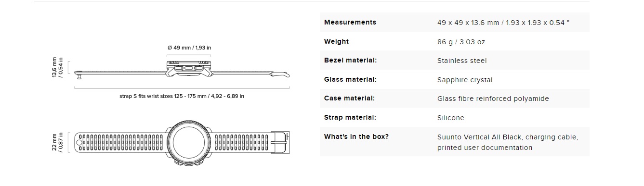Click the 22 mm strap width annotation

point(58,142)
